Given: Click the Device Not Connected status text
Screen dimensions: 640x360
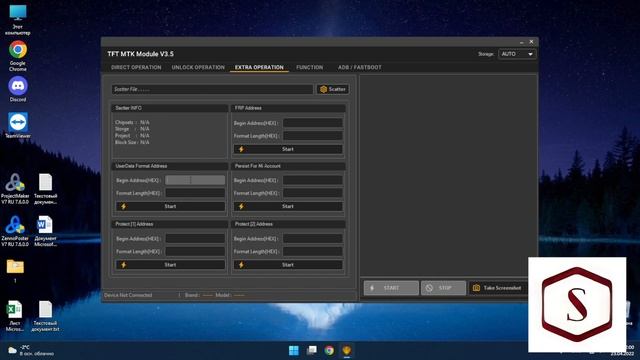Looking at the screenshot, I should (128, 295).
